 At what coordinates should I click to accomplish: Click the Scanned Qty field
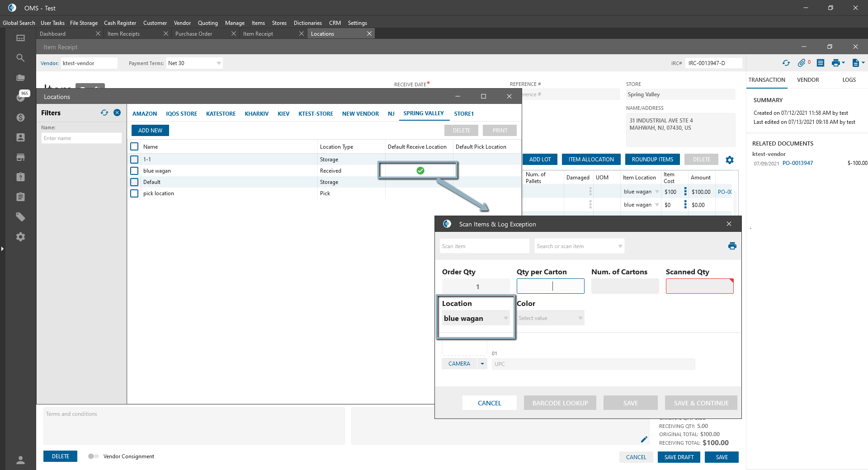700,286
